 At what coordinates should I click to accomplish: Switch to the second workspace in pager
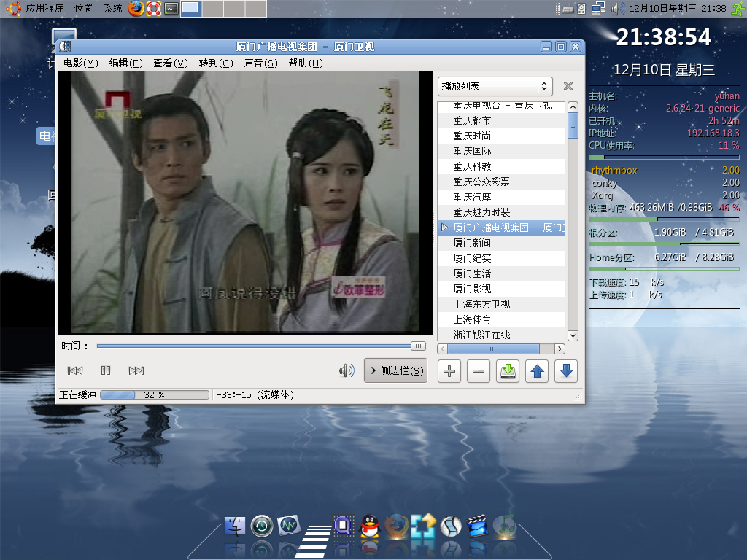pos(212,9)
